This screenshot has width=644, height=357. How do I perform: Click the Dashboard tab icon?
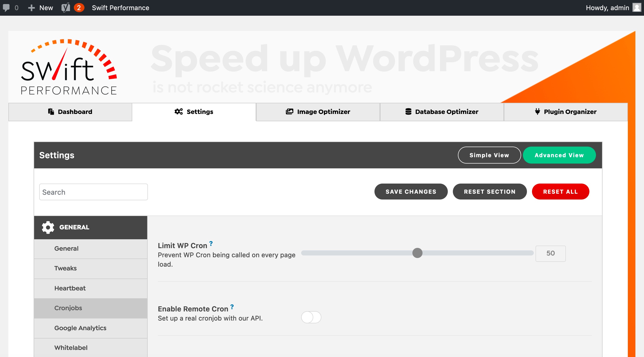pos(51,111)
